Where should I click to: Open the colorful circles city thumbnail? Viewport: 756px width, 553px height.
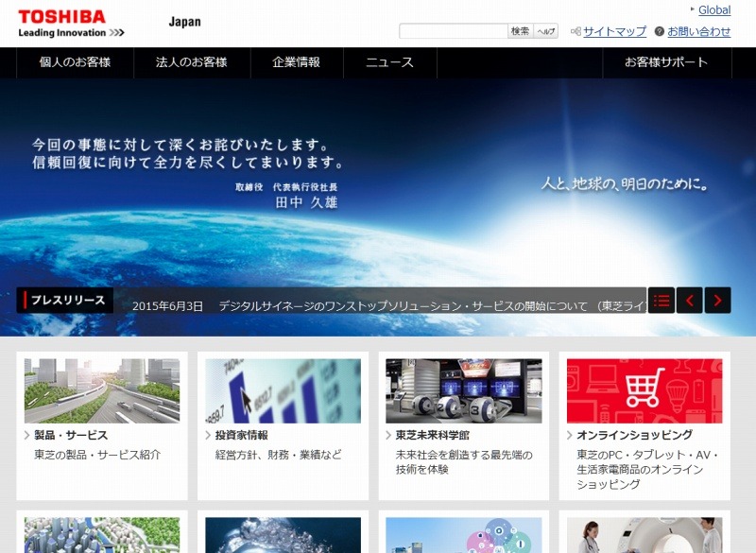pos(464,535)
